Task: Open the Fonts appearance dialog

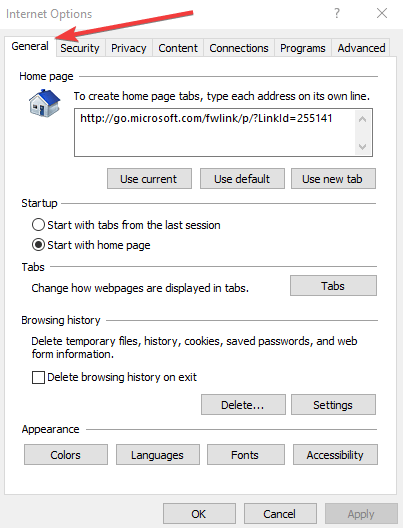Action: (x=246, y=455)
